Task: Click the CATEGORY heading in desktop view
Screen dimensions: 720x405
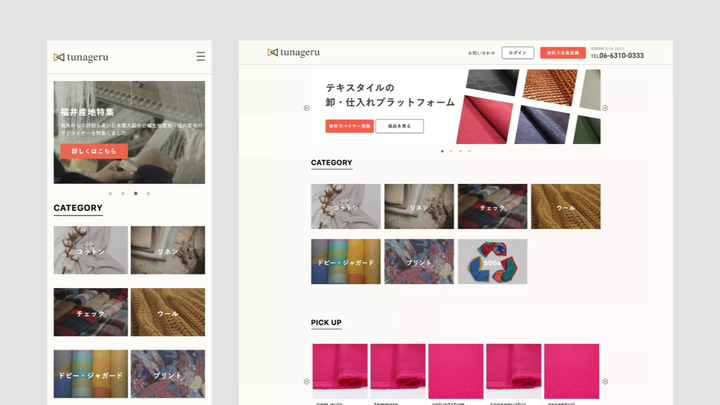Action: click(332, 163)
